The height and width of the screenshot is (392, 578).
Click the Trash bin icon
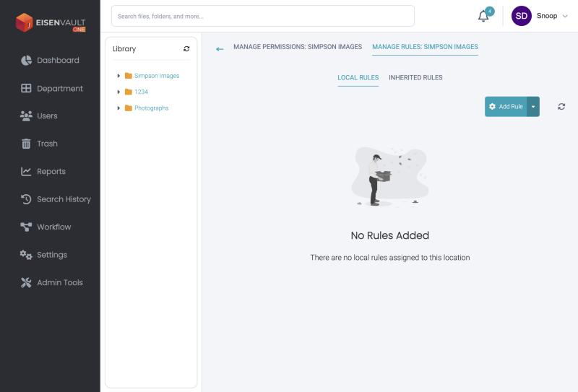click(26, 144)
